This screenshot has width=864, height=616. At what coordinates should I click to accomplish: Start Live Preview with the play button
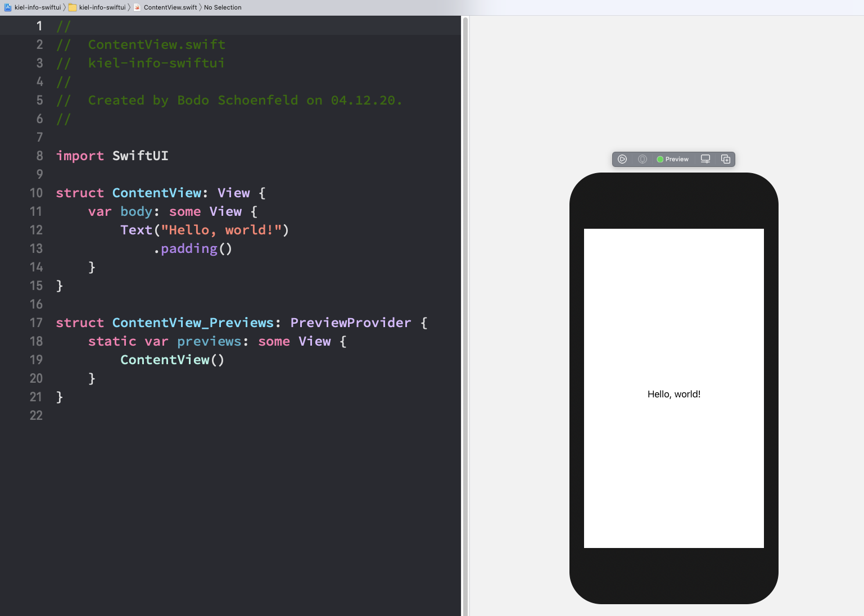(622, 159)
